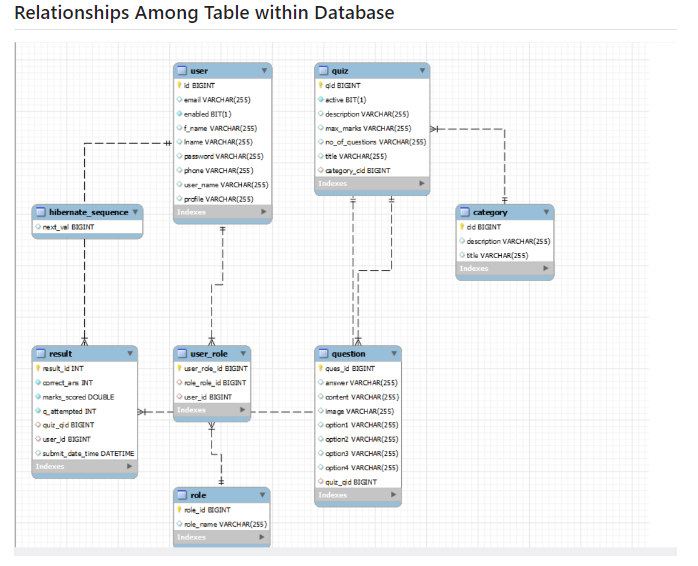Click the Relationships Among Table within Database heading
698x566 pixels.
click(x=204, y=12)
